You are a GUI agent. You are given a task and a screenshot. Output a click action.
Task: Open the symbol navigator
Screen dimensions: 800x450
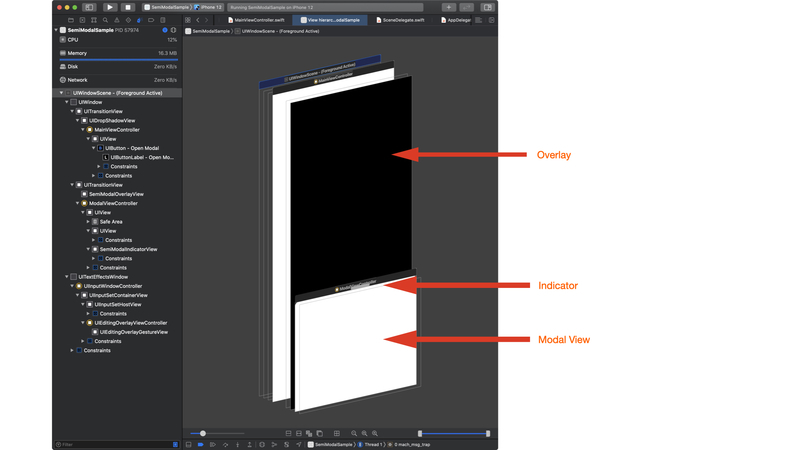[94, 20]
